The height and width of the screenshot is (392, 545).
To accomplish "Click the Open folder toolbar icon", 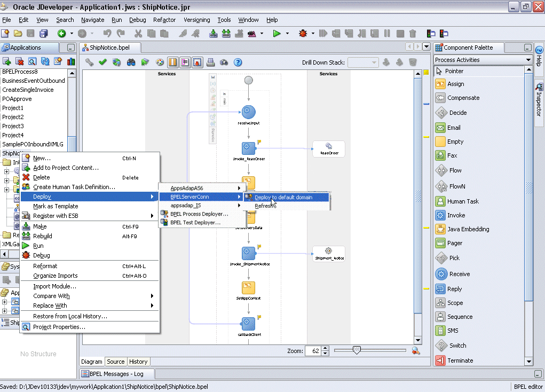I will point(18,34).
